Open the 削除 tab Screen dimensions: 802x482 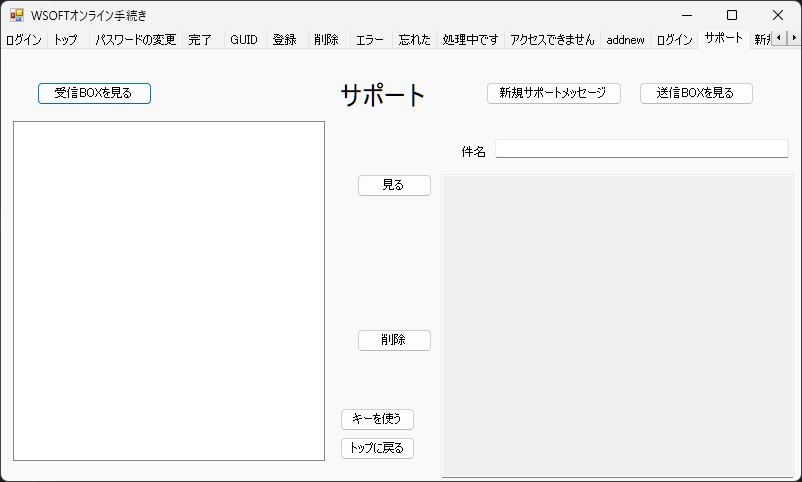click(327, 40)
